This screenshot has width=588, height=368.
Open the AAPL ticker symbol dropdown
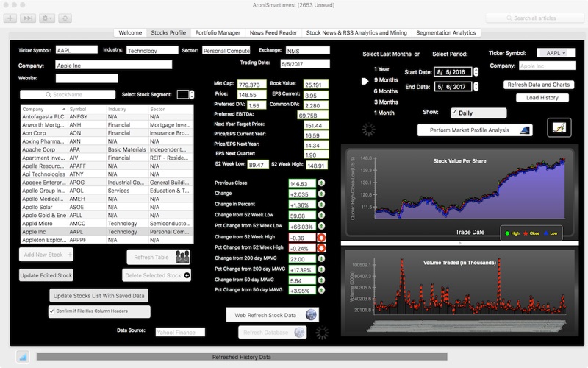pos(556,53)
